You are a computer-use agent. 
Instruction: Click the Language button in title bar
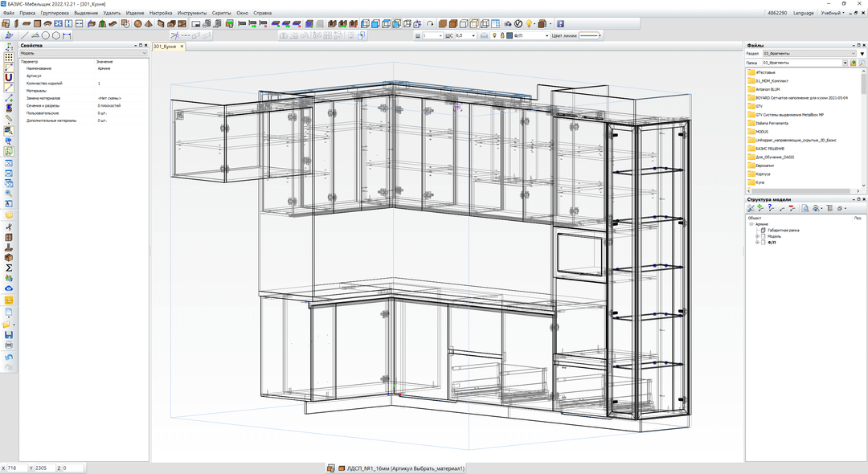[x=803, y=13]
